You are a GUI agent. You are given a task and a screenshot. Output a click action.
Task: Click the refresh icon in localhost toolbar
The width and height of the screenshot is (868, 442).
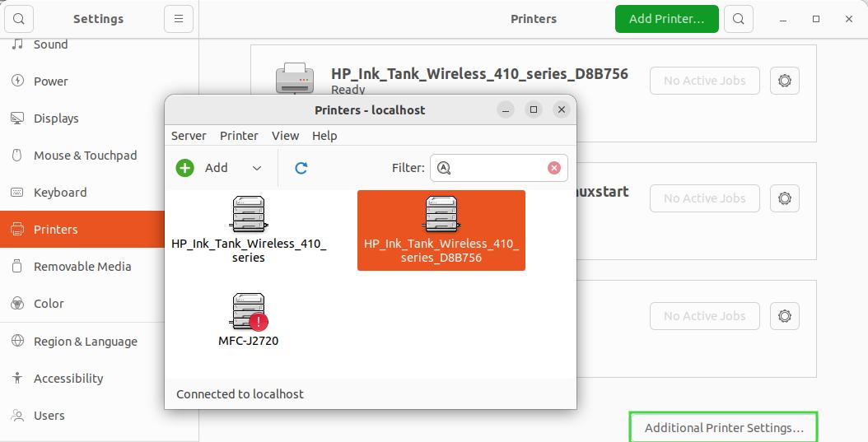click(x=301, y=168)
